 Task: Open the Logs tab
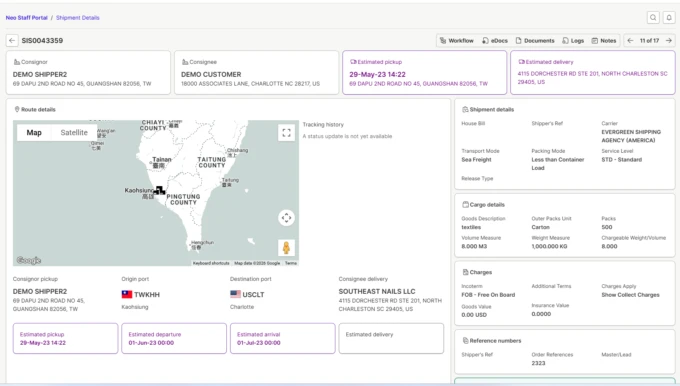pos(573,40)
